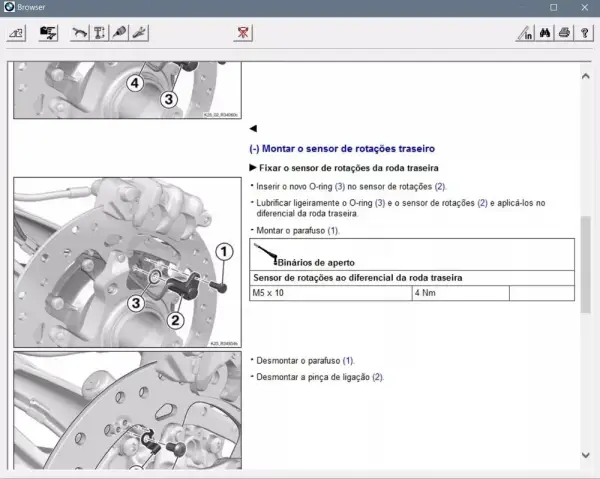This screenshot has width=600, height=479.
Task: Click the folder with arrow icon
Action: (x=48, y=33)
